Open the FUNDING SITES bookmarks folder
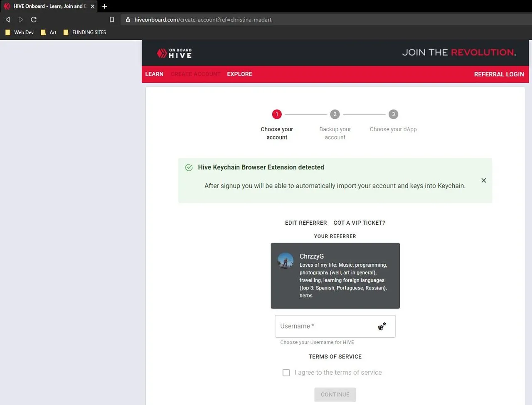This screenshot has width=532, height=405. point(85,32)
